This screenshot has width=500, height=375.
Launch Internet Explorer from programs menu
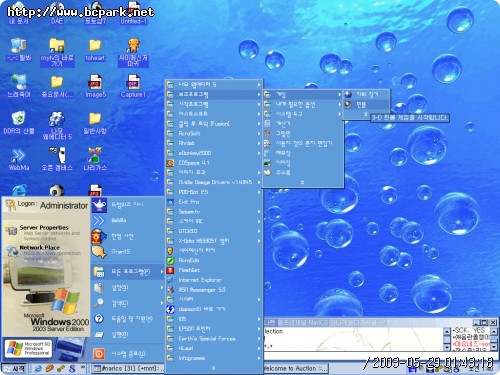point(213,280)
